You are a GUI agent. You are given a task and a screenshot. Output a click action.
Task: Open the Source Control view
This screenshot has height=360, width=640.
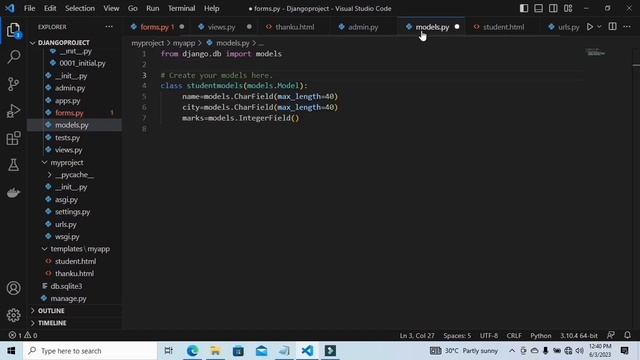tap(13, 84)
